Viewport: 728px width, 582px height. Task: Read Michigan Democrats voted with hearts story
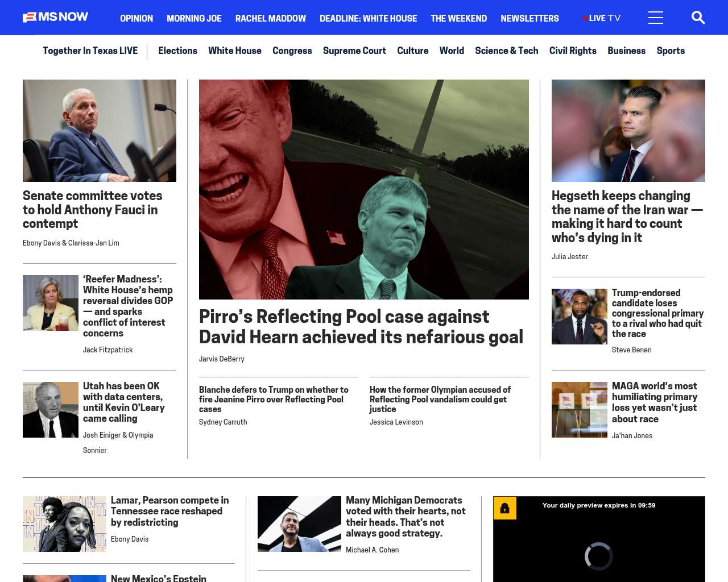(x=406, y=517)
